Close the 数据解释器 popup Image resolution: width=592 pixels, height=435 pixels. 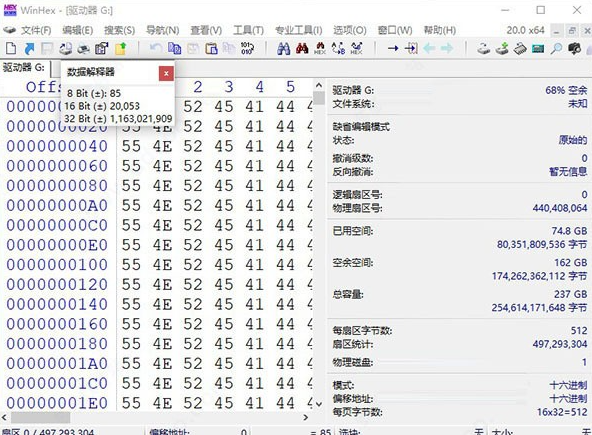tap(166, 73)
